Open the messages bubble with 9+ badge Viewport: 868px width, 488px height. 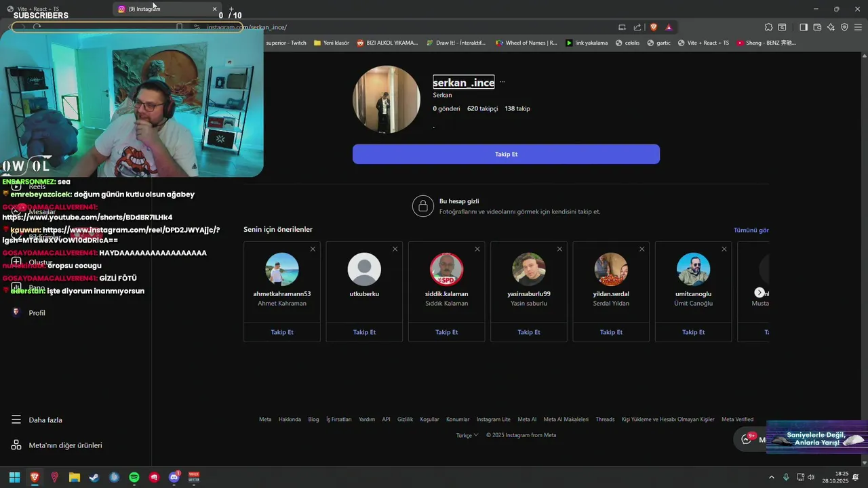pyautogui.click(x=748, y=439)
